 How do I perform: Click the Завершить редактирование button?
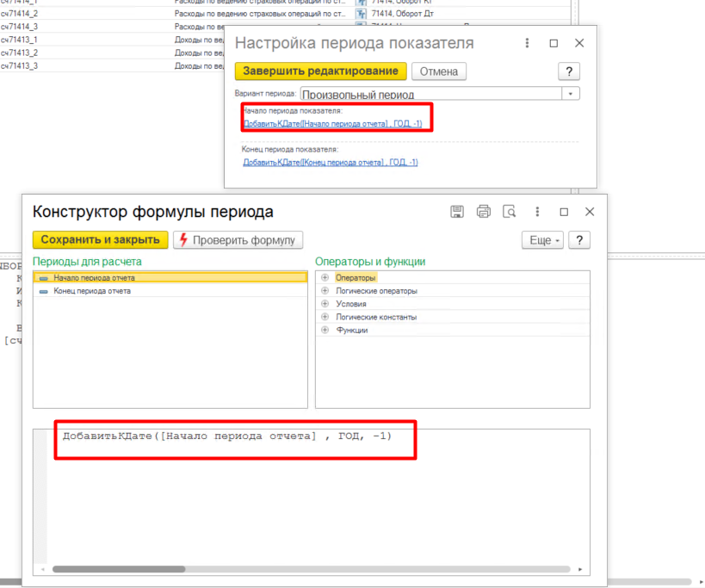320,71
